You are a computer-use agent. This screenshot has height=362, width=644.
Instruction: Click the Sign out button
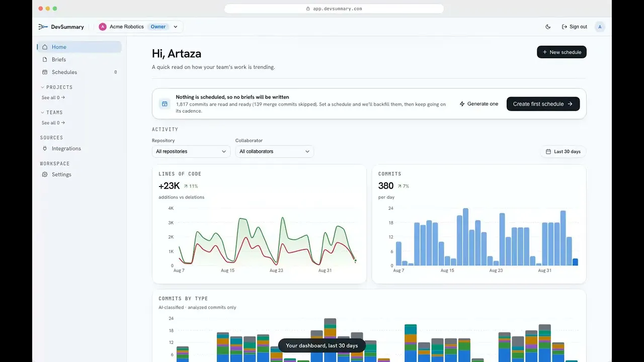tap(574, 27)
